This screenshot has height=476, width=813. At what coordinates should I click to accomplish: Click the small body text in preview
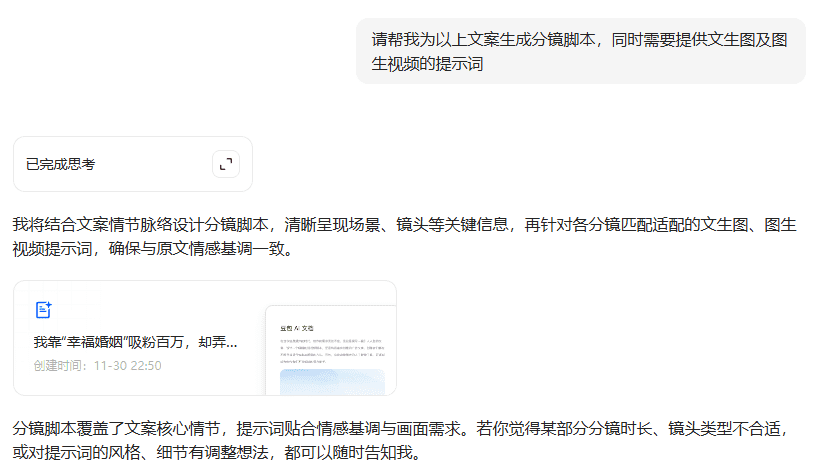[331, 348]
